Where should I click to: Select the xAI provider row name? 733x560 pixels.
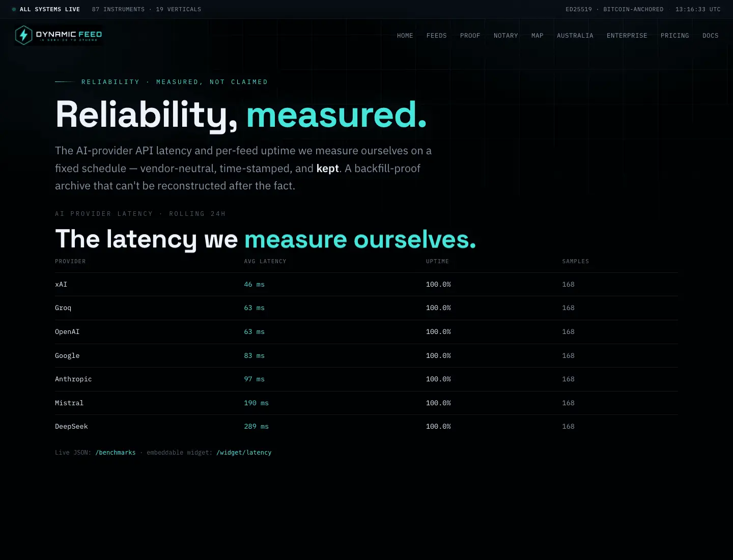(61, 285)
